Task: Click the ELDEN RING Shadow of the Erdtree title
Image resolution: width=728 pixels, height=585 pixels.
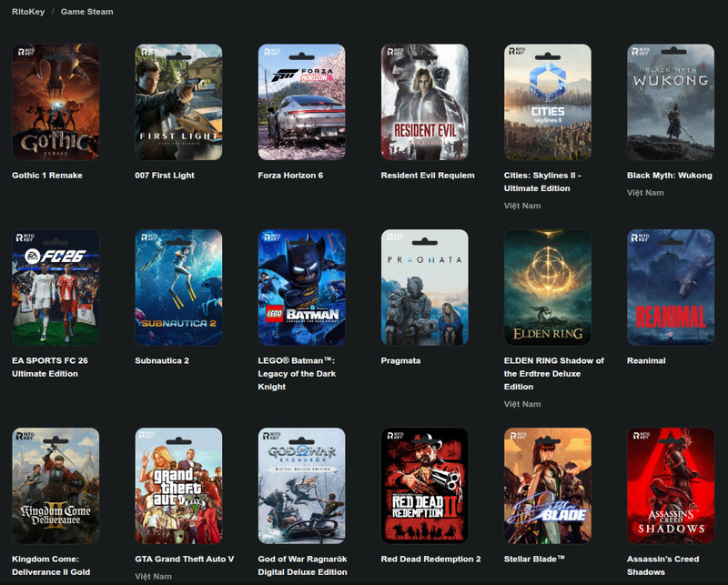Action: pyautogui.click(x=554, y=373)
